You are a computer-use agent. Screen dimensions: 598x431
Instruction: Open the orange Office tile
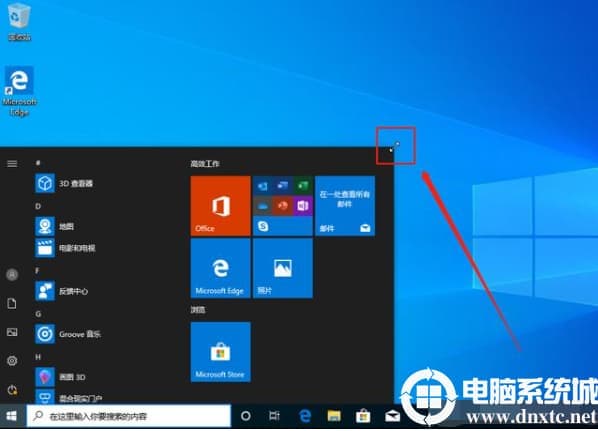pyautogui.click(x=220, y=206)
